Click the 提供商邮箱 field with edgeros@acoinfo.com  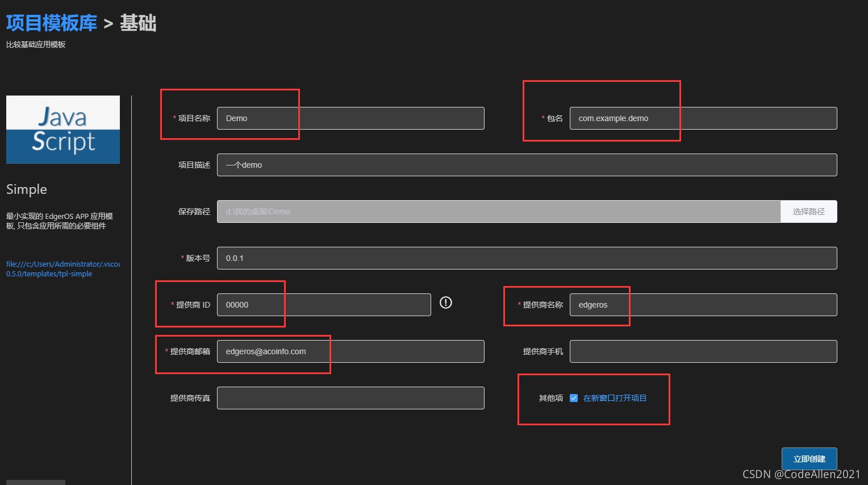coord(350,351)
